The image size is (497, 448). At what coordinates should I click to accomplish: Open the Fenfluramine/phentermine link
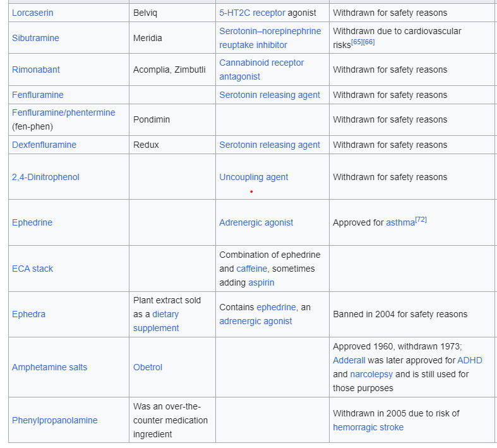click(63, 112)
